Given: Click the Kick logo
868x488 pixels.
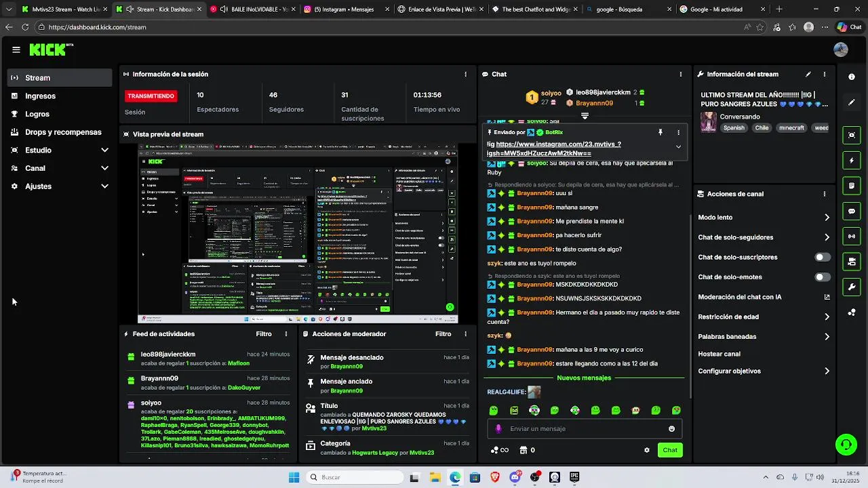Looking at the screenshot, I should click(51, 49).
